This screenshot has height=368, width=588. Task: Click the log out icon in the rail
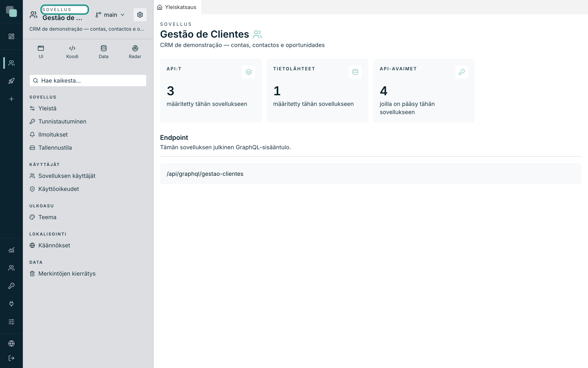click(x=11, y=358)
